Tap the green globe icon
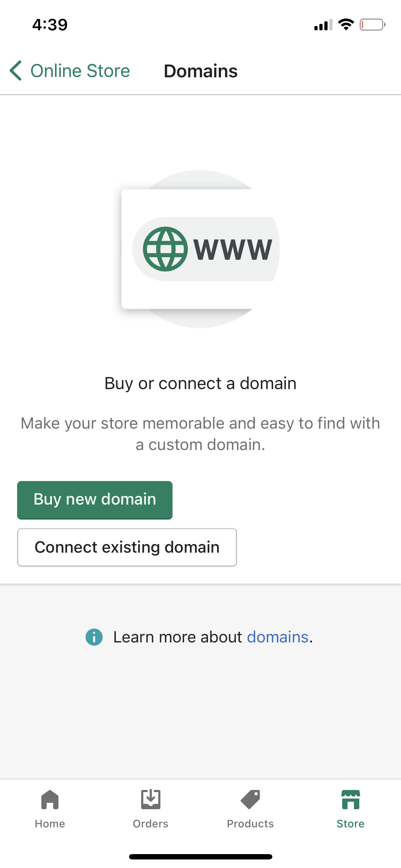401x868 pixels. pos(165,249)
